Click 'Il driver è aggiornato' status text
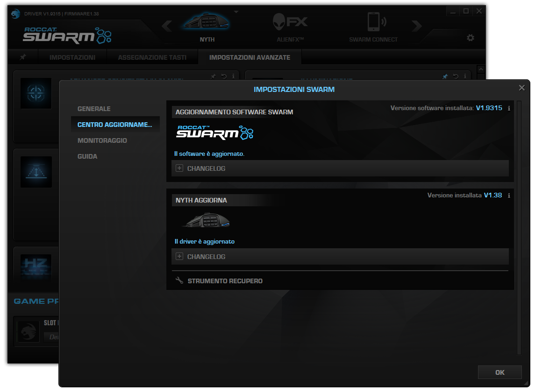Image resolution: width=535 pixels, height=392 pixels. tap(205, 241)
